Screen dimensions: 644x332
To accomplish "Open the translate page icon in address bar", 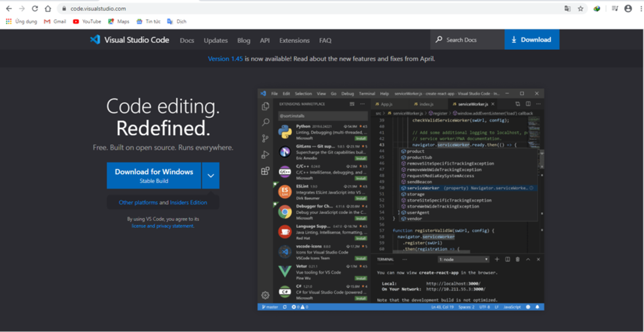I will click(568, 9).
